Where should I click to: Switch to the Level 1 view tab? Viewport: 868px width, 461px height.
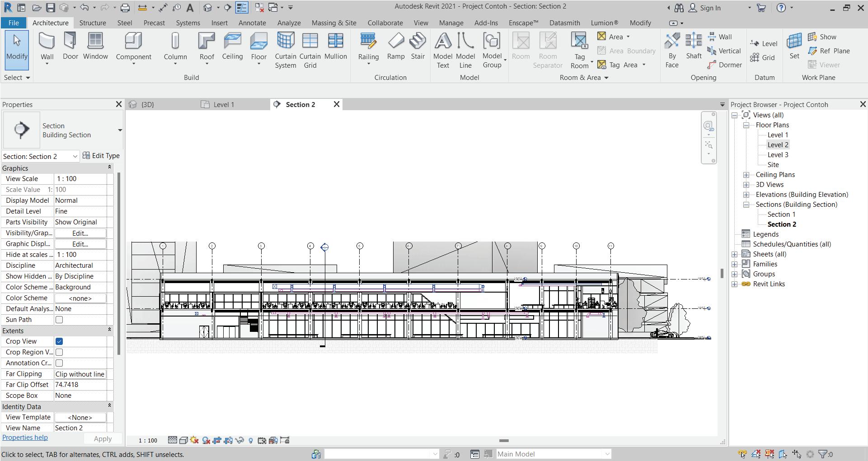(x=224, y=105)
